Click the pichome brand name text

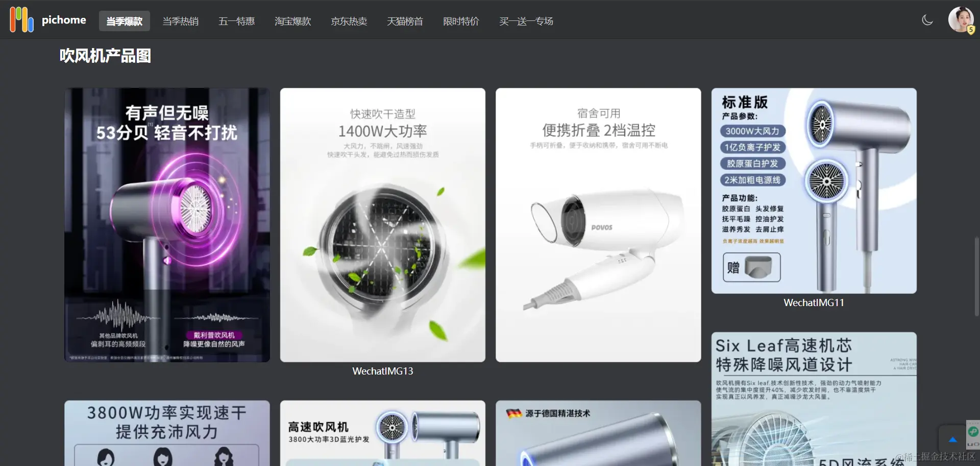(x=64, y=20)
